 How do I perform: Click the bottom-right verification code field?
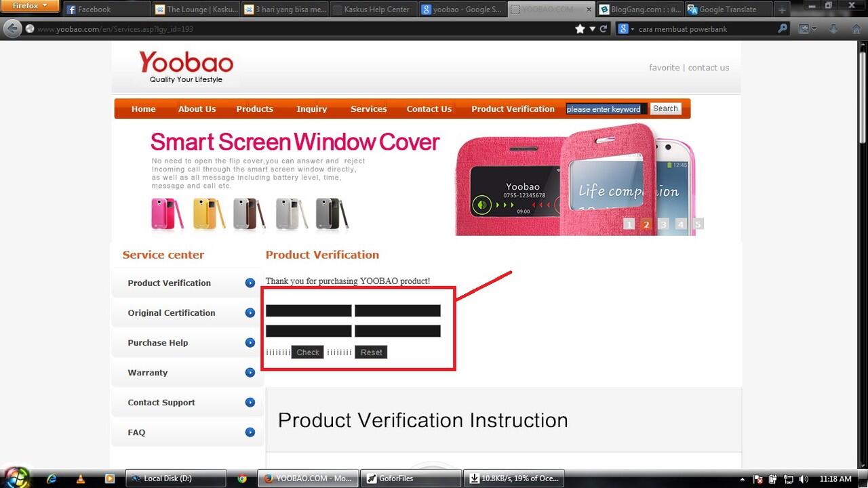[397, 331]
